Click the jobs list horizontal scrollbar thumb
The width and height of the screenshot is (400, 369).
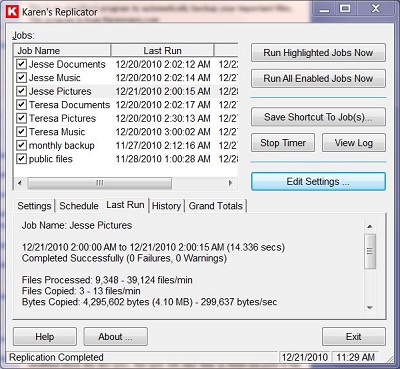tap(100, 183)
